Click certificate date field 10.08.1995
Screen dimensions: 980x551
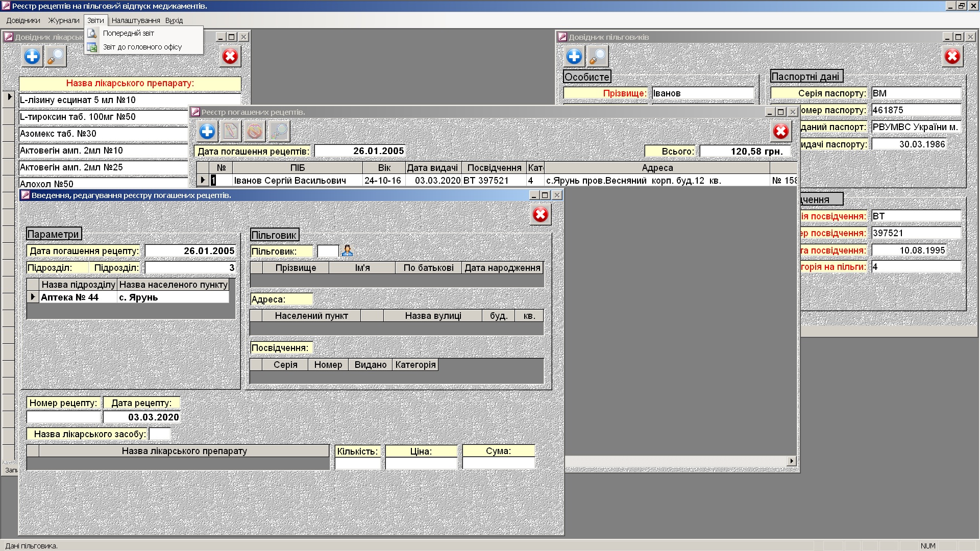pyautogui.click(x=909, y=251)
